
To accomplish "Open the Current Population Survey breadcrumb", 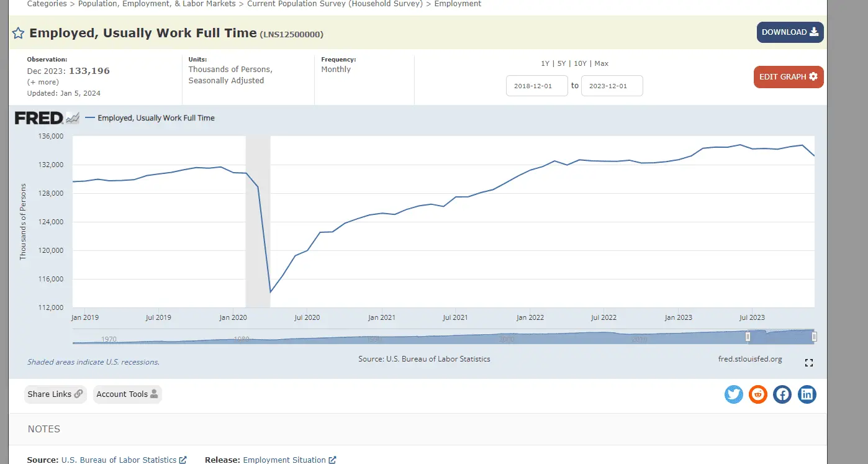I will (335, 4).
